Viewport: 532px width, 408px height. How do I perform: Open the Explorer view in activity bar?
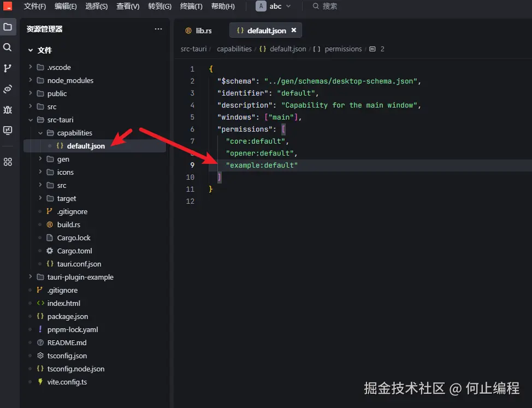coord(8,27)
